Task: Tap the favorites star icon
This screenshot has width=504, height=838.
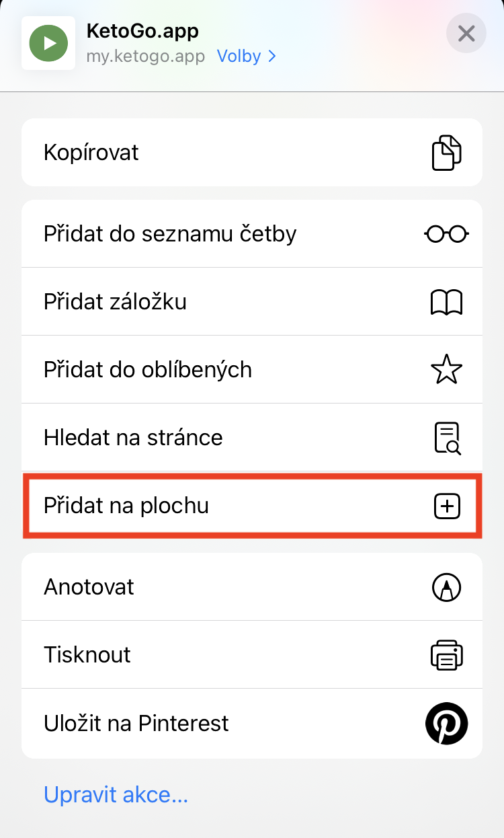Action: [x=446, y=370]
